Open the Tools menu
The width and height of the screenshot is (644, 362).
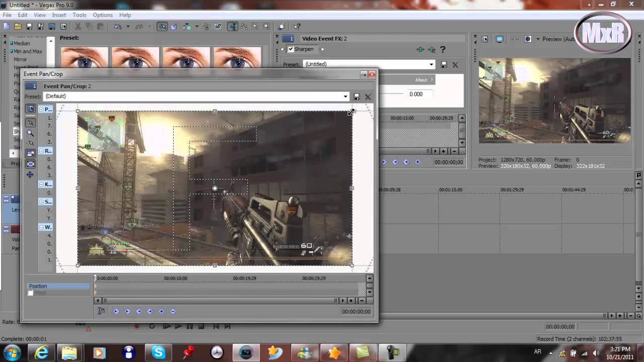79,15
